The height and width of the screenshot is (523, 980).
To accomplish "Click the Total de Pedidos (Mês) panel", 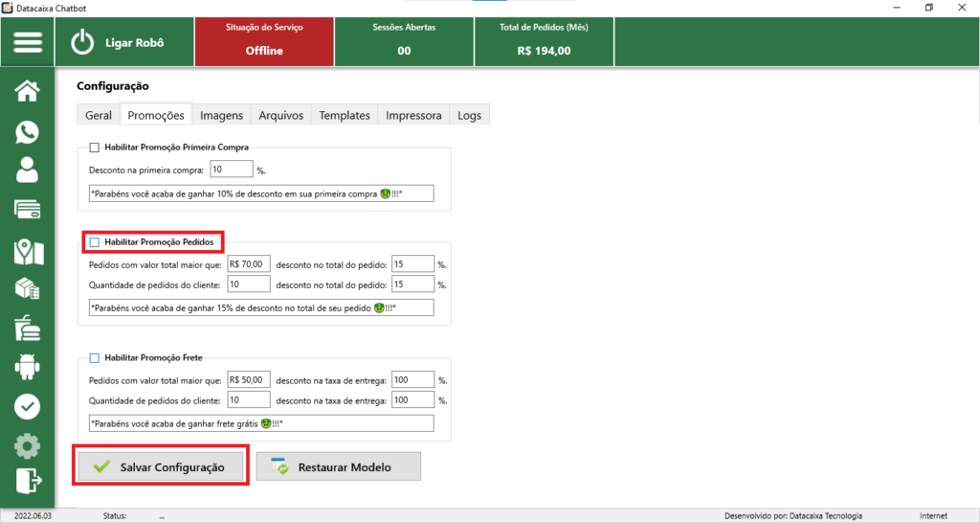I will (x=544, y=42).
